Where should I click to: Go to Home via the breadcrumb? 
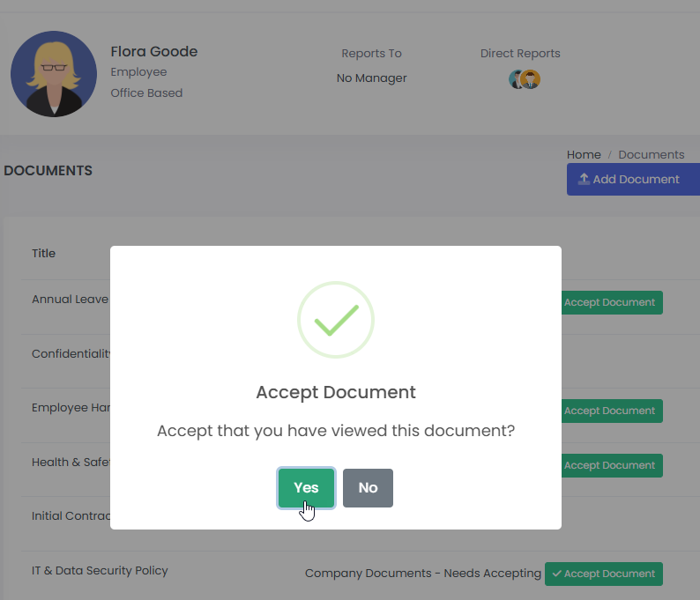(x=584, y=154)
